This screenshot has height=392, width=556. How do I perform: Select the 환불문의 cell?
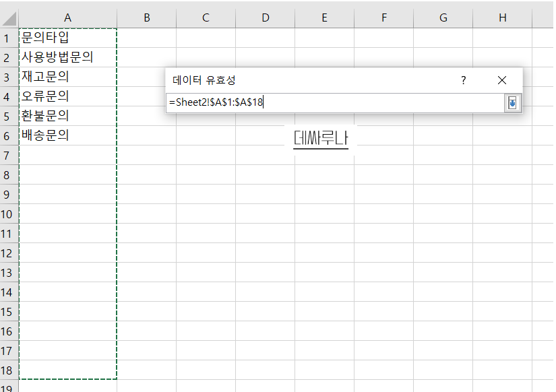[67, 115]
